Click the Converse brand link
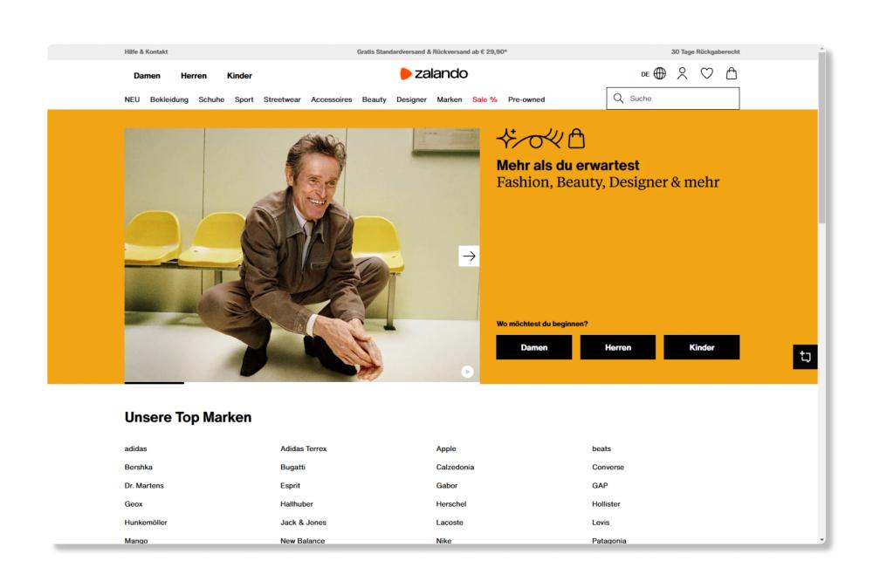873x588 pixels. click(x=608, y=467)
